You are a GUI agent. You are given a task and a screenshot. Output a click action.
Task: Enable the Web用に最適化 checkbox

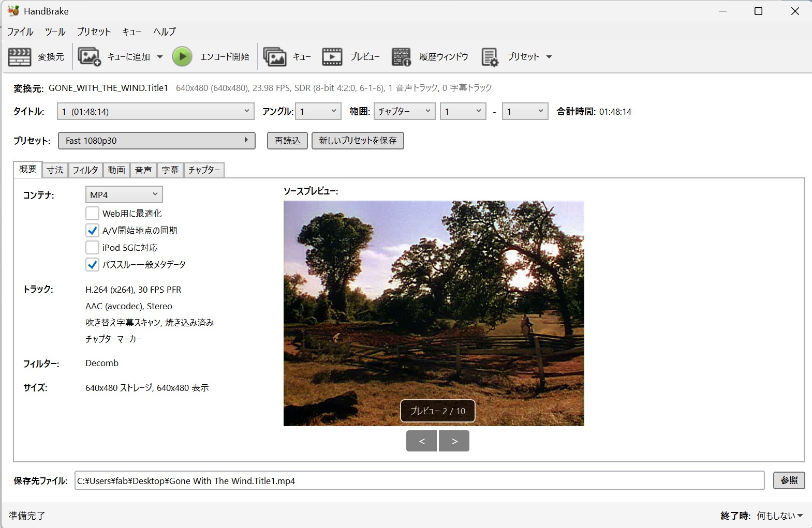92,213
